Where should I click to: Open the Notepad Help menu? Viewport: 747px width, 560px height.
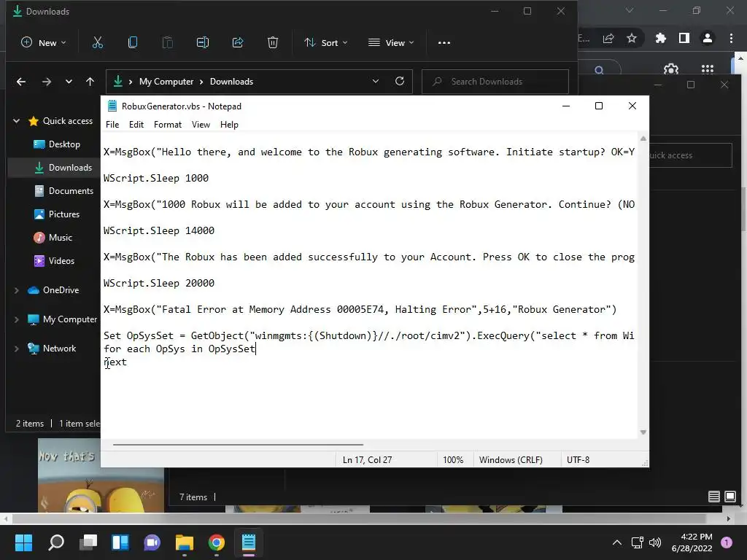point(229,125)
